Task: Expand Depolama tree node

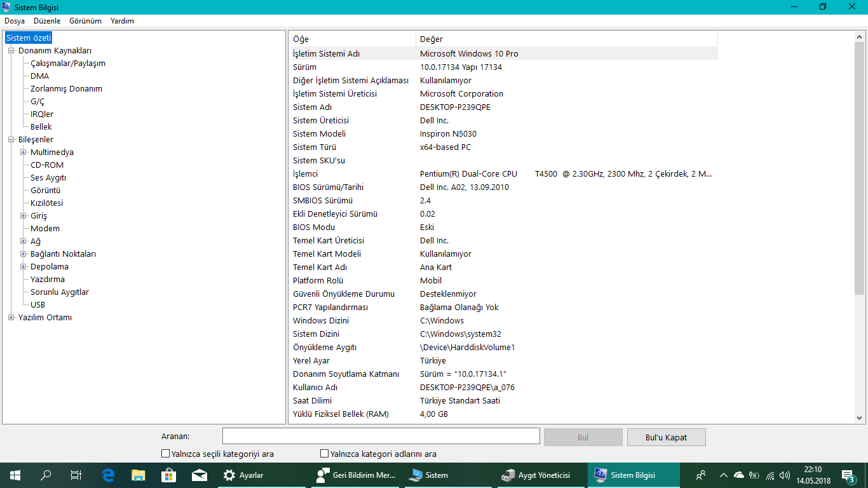Action: click(x=24, y=267)
